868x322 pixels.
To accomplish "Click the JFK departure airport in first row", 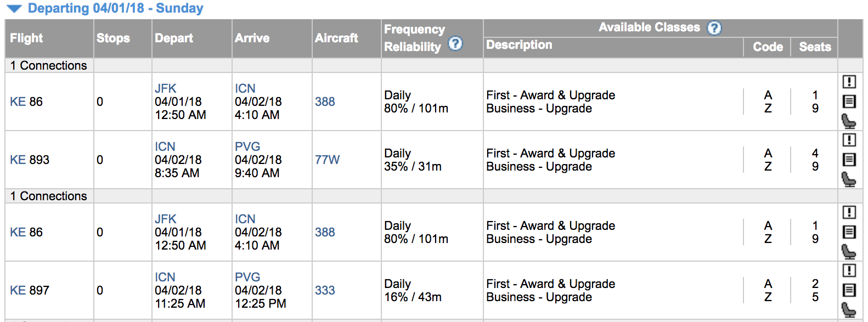I will [166, 88].
